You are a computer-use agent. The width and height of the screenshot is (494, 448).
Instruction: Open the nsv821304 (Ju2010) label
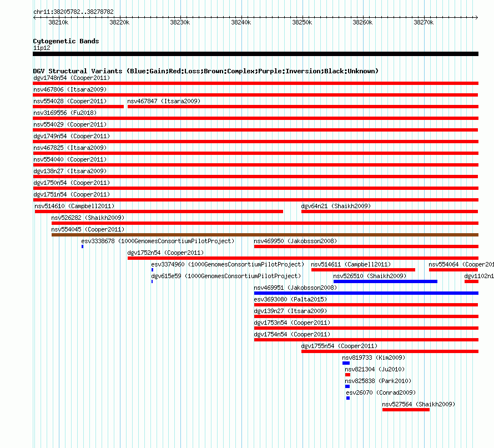(x=375, y=369)
